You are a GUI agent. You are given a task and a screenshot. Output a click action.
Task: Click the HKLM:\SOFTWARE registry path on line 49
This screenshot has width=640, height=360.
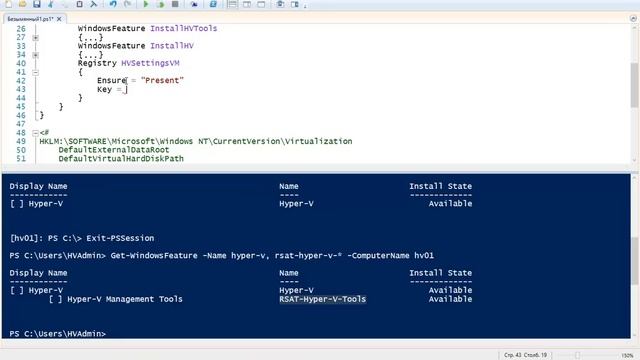coord(196,141)
